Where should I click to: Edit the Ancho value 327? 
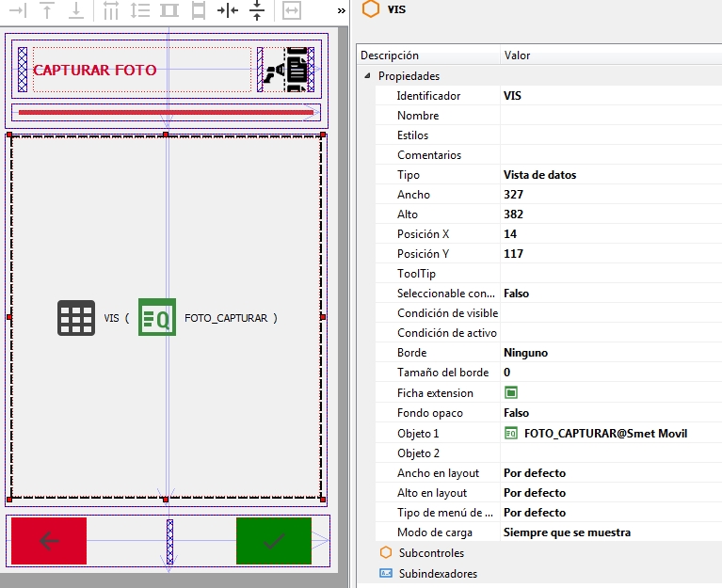click(x=611, y=195)
